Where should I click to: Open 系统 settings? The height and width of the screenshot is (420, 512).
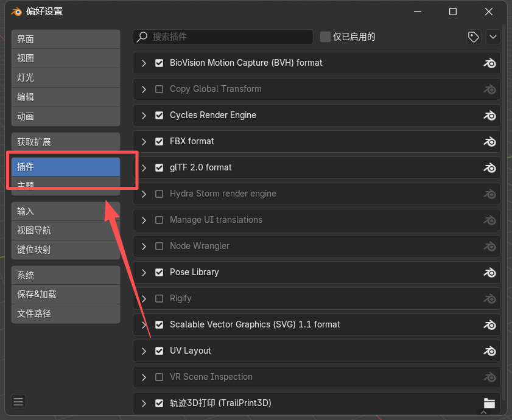66,275
